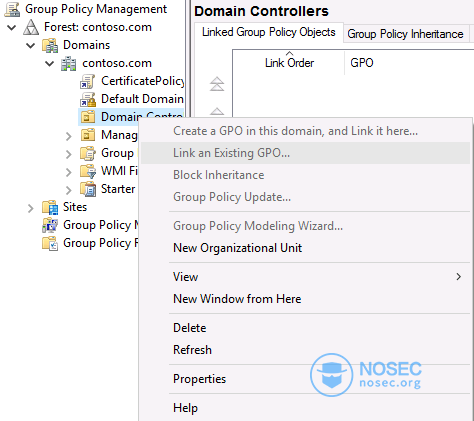Move link up with single-arrow icon
This screenshot has height=421, width=474.
(x=217, y=111)
